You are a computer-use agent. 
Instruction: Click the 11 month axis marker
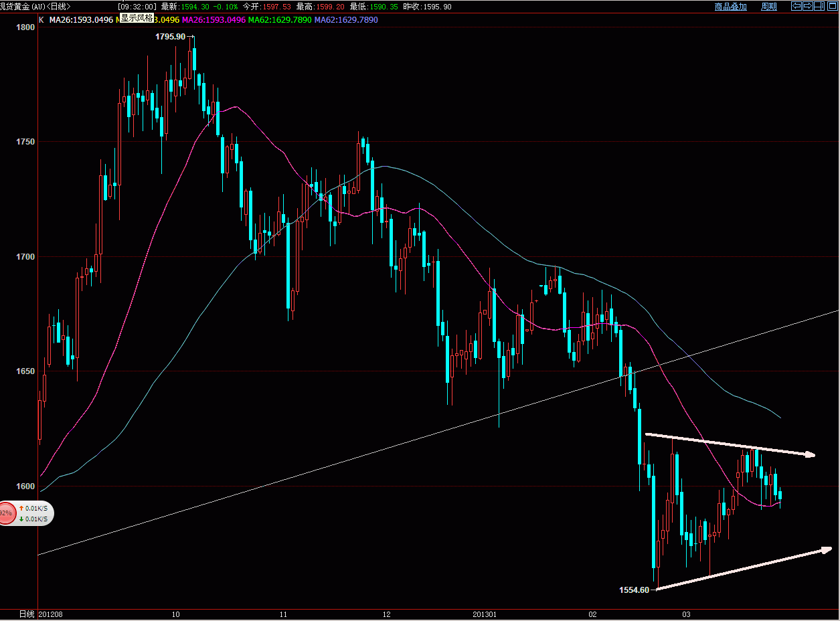[283, 614]
